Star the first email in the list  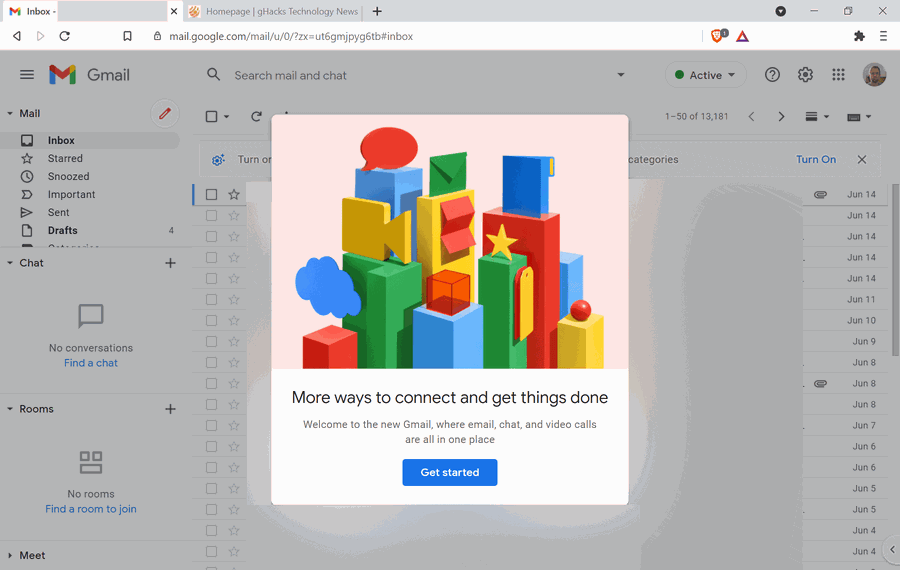pos(234,195)
